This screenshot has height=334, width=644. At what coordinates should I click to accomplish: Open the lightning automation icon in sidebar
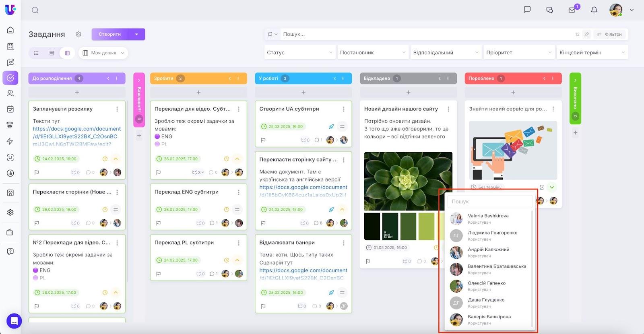coord(10,141)
